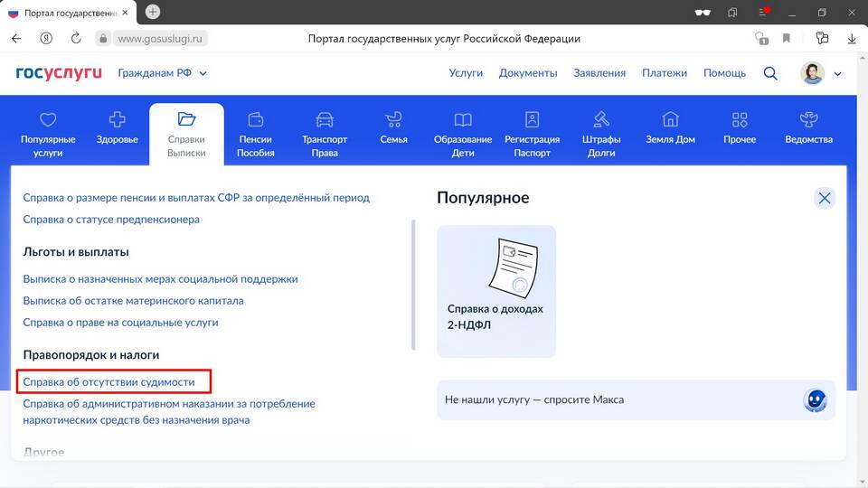868x488 pixels.
Task: Select the Пенсии Пособия wallet icon
Action: point(255,119)
